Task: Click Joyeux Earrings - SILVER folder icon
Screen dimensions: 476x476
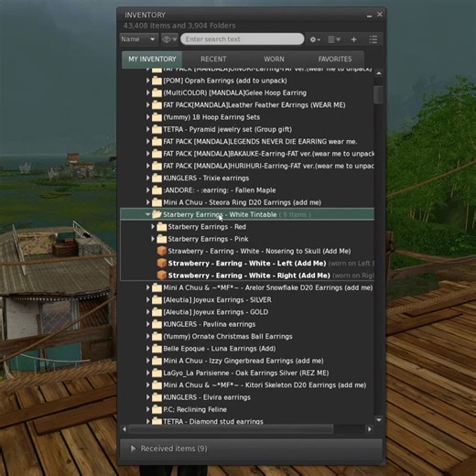Action: [157, 299]
